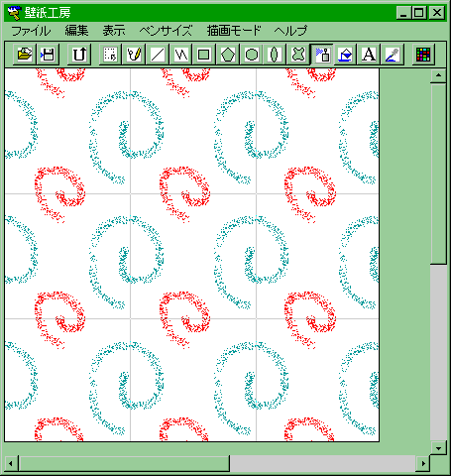The height and width of the screenshot is (476, 451).
Task: Open the color palette grid
Action: coord(423,55)
